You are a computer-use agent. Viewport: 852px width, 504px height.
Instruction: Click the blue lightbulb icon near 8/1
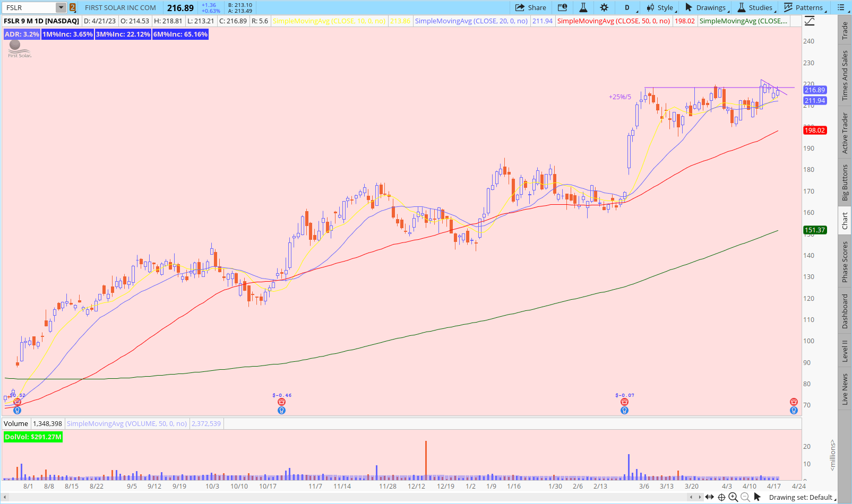[17, 410]
